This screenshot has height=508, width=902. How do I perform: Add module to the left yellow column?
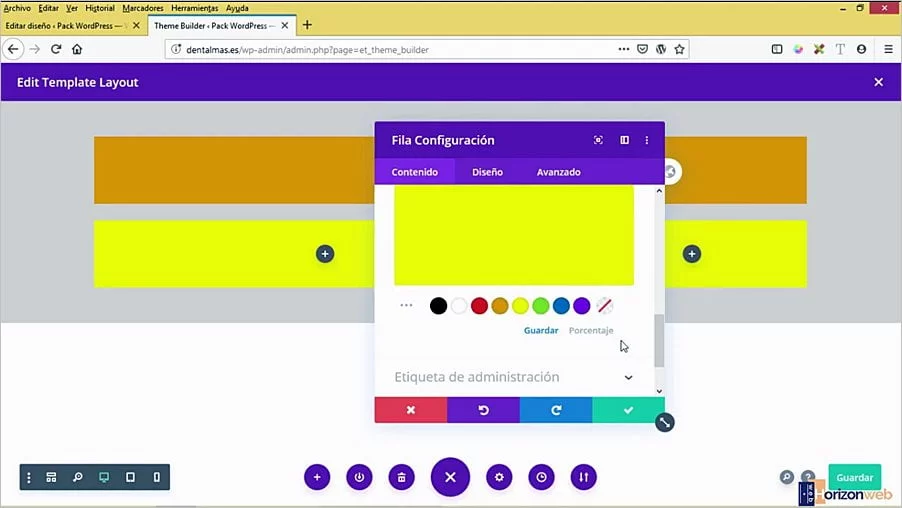pyautogui.click(x=325, y=254)
